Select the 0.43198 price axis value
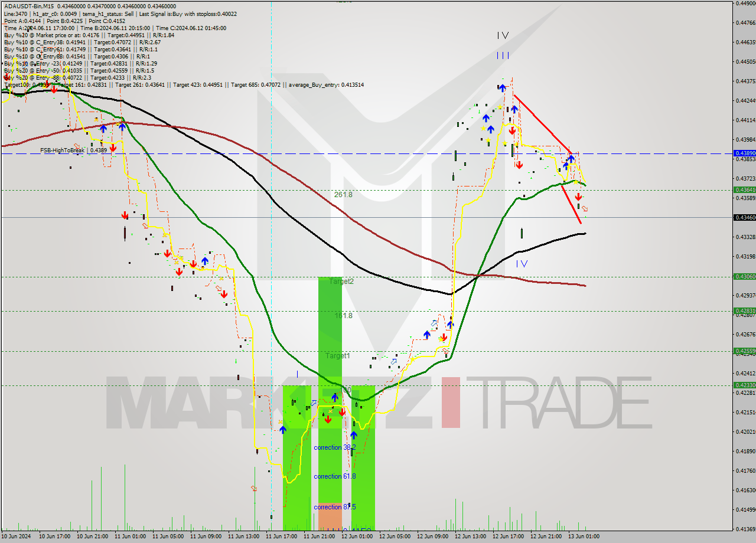756x543 pixels. tap(745, 256)
